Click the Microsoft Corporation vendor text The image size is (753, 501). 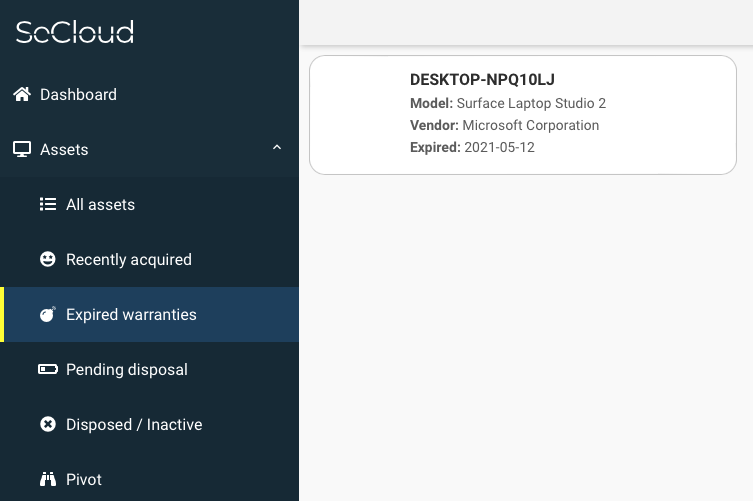(530, 126)
